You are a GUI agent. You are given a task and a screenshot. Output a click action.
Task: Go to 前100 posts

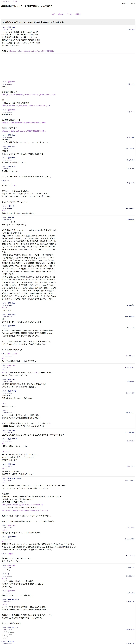click(x=61, y=14)
